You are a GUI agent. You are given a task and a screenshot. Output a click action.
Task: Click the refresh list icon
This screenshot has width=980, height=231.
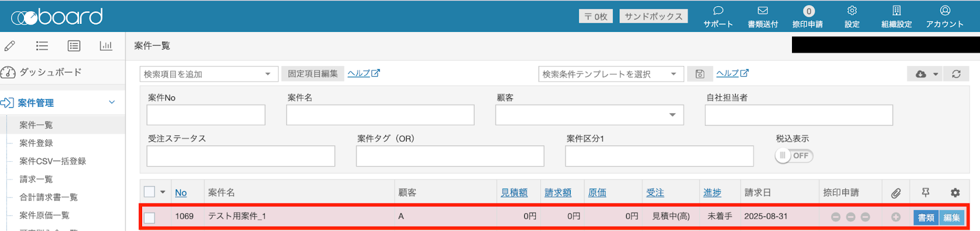point(956,74)
